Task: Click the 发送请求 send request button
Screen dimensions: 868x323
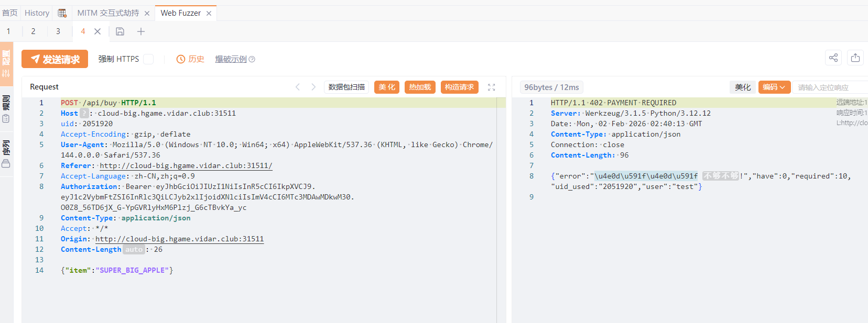Action: pyautogui.click(x=55, y=59)
